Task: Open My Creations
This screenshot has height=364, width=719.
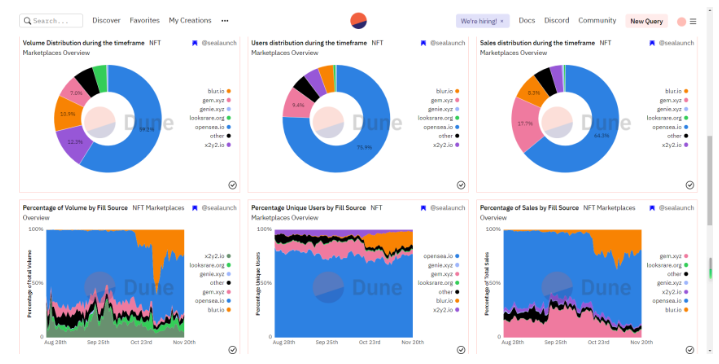Action: pyautogui.click(x=190, y=21)
